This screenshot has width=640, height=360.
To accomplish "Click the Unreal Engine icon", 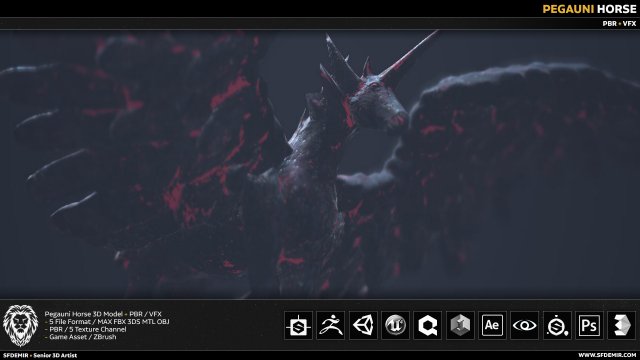I will point(396,325).
